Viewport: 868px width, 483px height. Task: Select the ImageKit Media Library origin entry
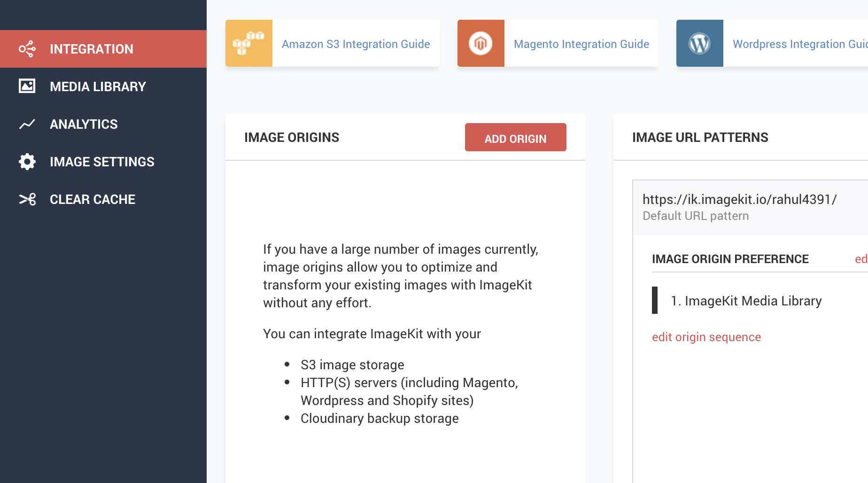click(746, 301)
